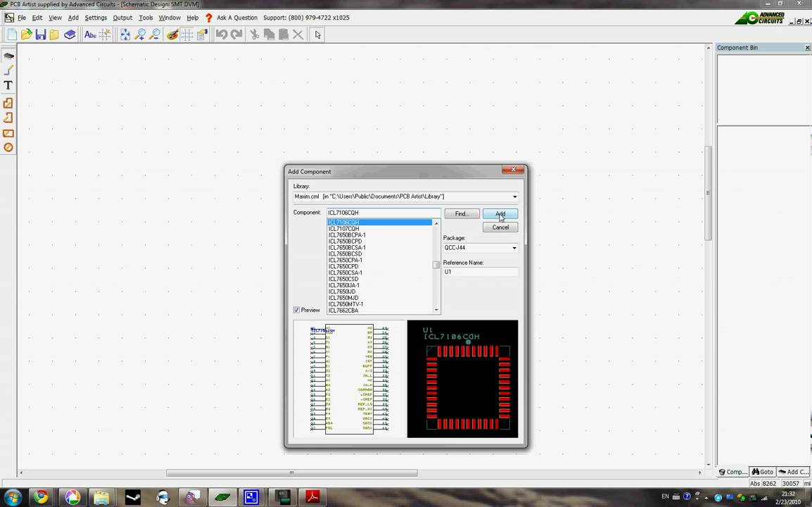Screen dimensions: 812x507
Task: Undo the last action
Action: [222, 35]
